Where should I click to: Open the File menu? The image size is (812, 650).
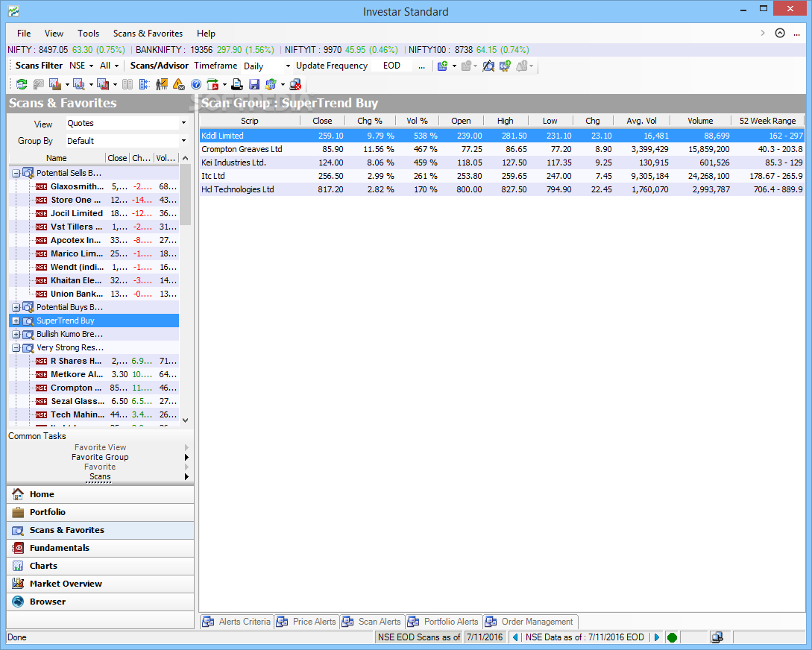coord(24,33)
